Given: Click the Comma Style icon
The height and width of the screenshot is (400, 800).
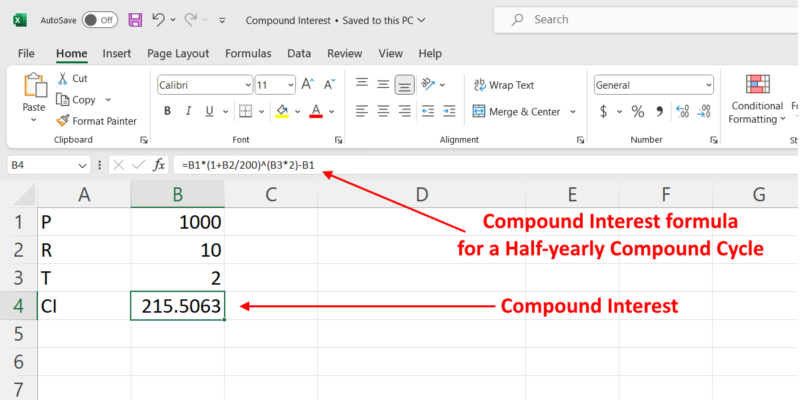Looking at the screenshot, I should [659, 111].
